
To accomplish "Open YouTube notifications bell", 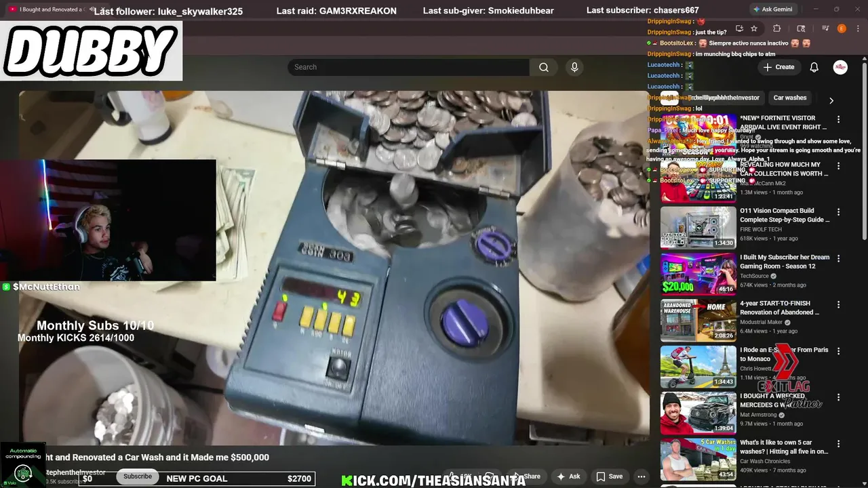I will coord(814,67).
